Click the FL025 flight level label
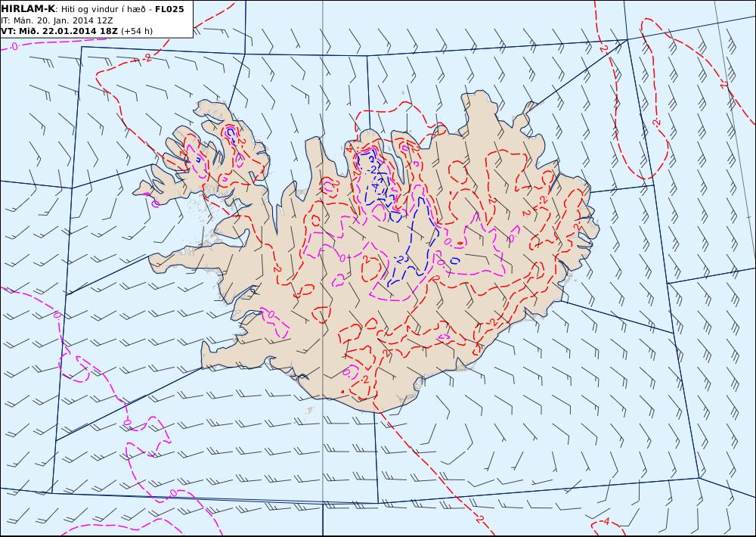The width and height of the screenshot is (756, 537). point(169,9)
